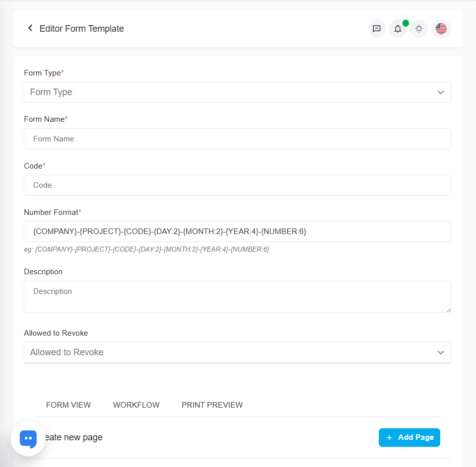The width and height of the screenshot is (476, 467).
Task: Click the chevron arrow in Form Type field
Action: [441, 93]
